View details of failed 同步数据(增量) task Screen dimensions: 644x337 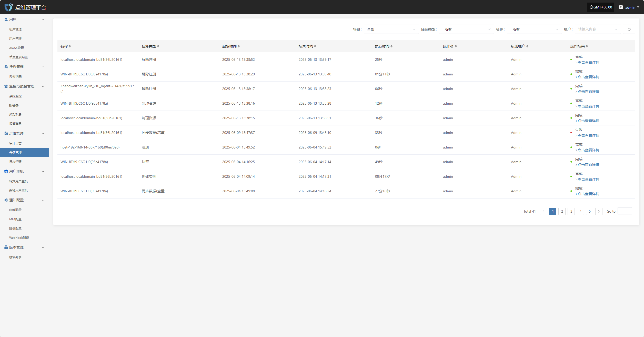click(587, 135)
